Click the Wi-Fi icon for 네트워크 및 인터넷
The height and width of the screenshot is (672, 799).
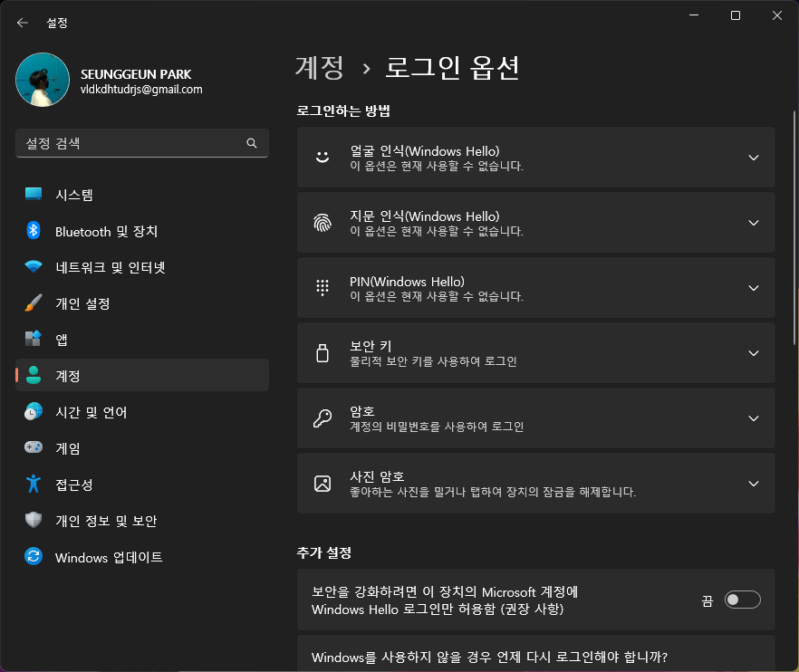point(34,266)
